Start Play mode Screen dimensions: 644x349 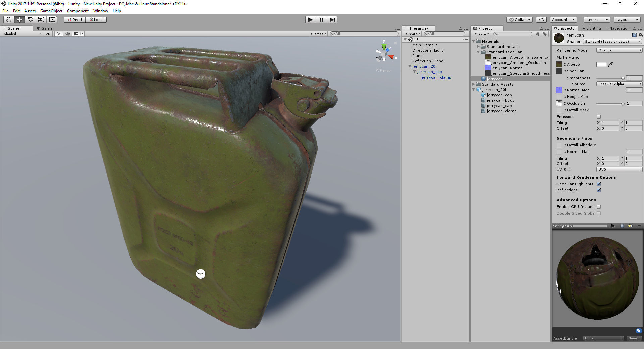(311, 20)
